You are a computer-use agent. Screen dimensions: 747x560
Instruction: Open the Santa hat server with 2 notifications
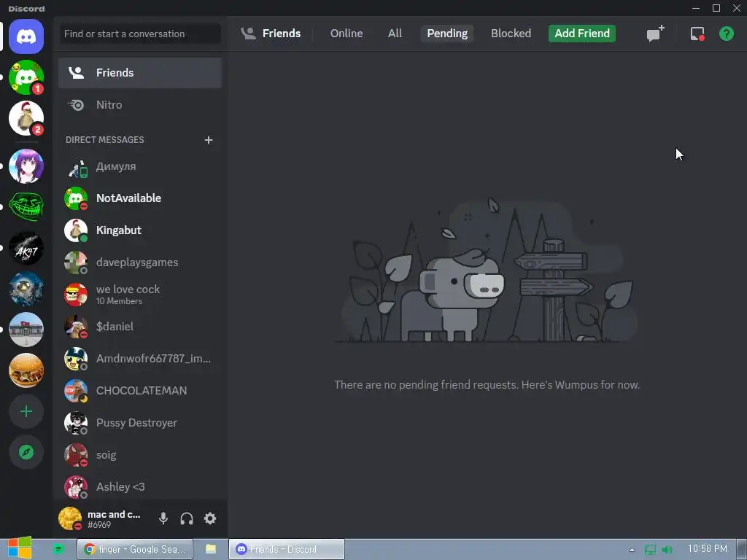[x=26, y=118]
